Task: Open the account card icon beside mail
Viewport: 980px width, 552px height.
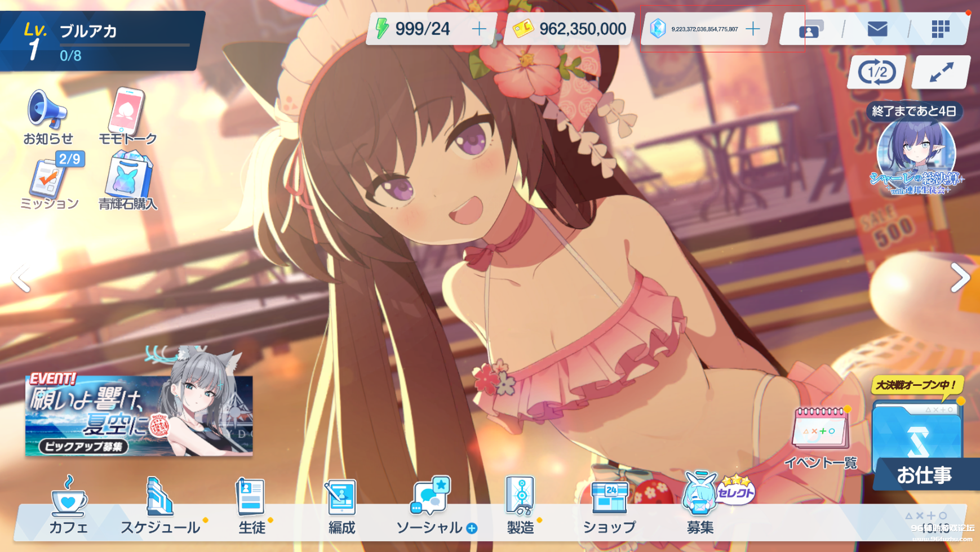Action: [811, 29]
